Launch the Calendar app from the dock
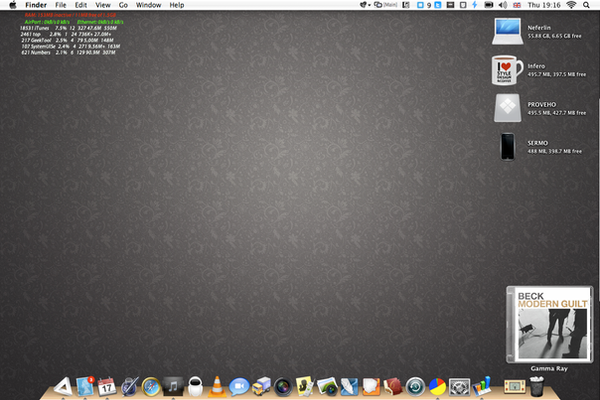 (x=107, y=385)
